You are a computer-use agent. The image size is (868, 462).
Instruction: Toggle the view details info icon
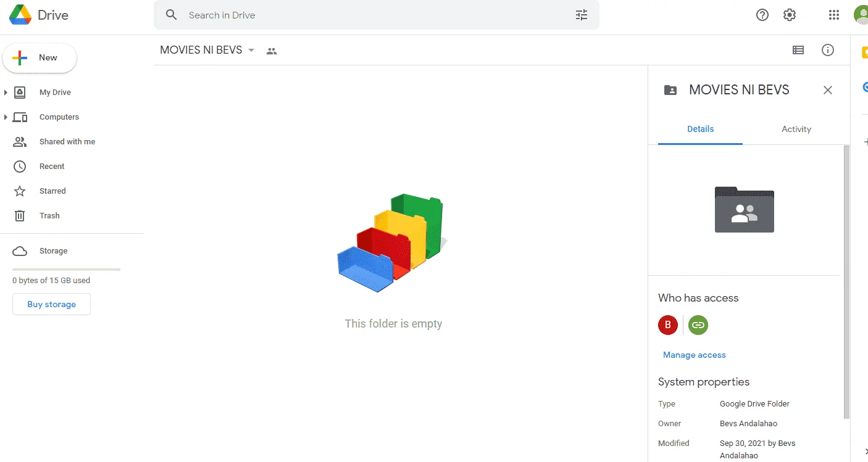coord(828,50)
